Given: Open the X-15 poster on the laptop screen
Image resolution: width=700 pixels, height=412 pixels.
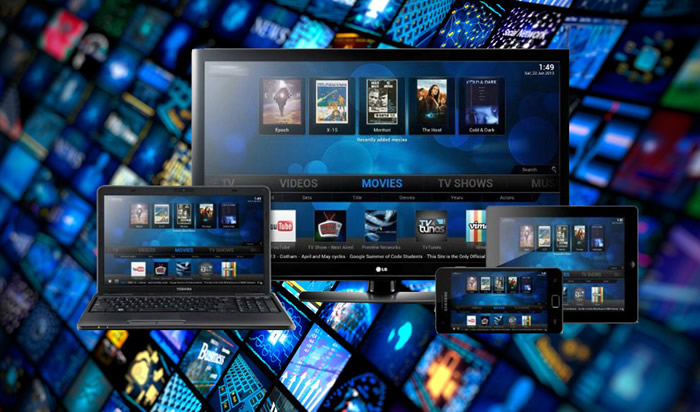Looking at the screenshot, I should (162, 214).
